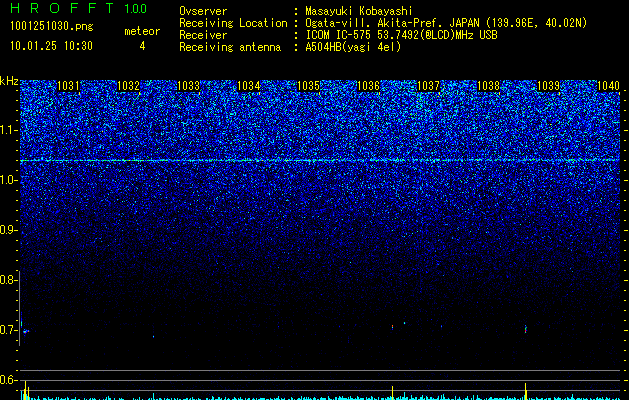The image size is (629, 400).
Task: Click the 1038 time marker
Action: pos(489,86)
